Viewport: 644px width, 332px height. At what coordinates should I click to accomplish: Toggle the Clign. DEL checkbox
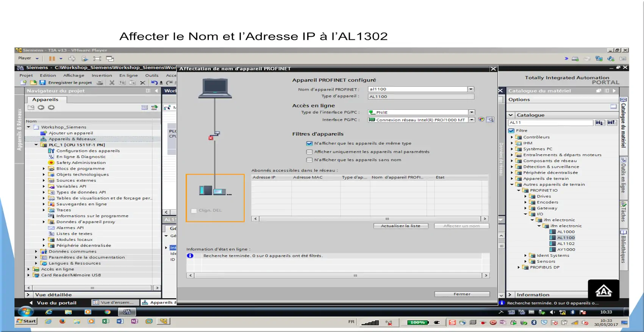click(x=194, y=210)
